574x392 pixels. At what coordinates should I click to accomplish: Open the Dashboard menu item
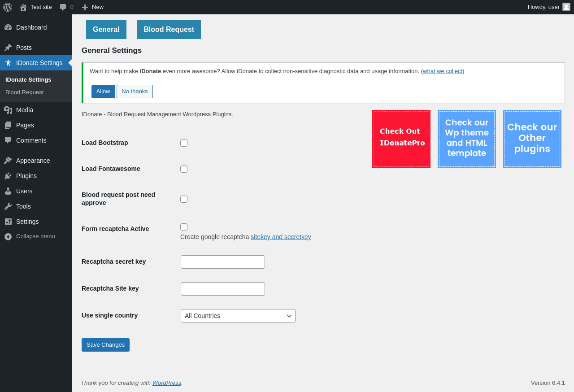point(36,27)
